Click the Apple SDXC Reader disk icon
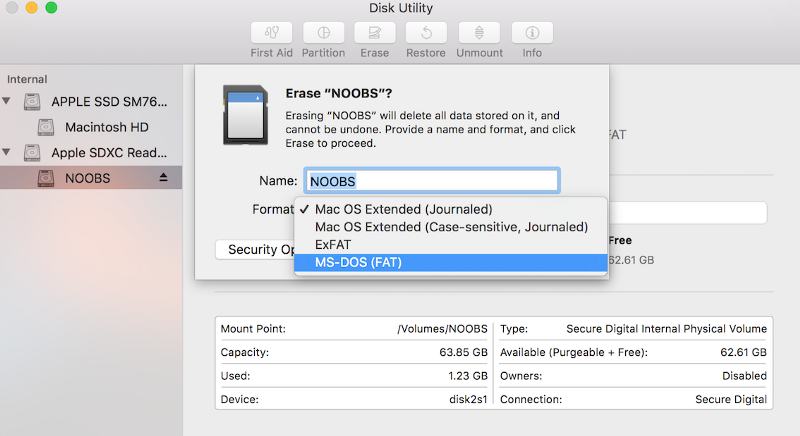 click(x=32, y=152)
